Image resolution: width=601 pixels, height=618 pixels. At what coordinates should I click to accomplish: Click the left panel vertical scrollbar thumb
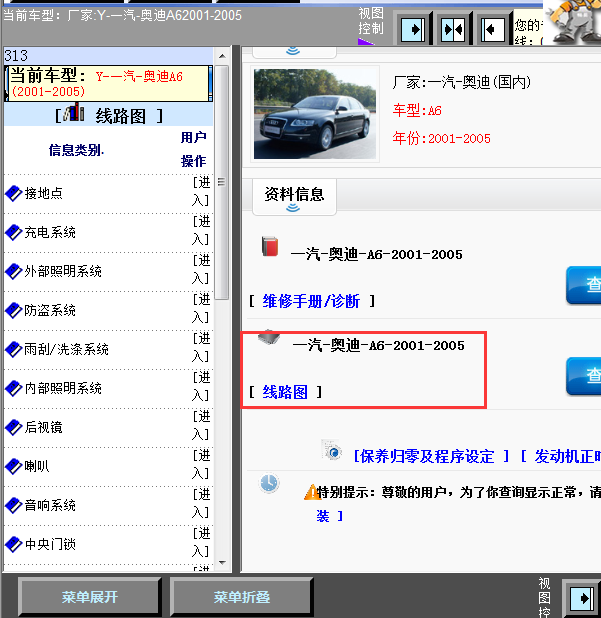click(x=222, y=182)
